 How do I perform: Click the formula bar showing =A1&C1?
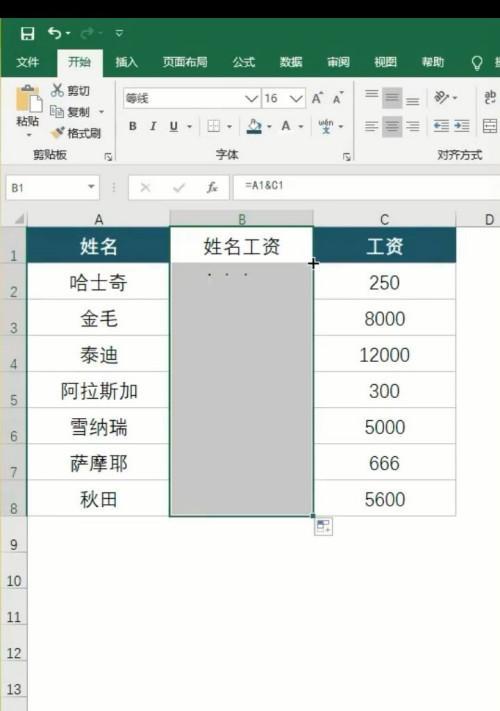coord(366,187)
